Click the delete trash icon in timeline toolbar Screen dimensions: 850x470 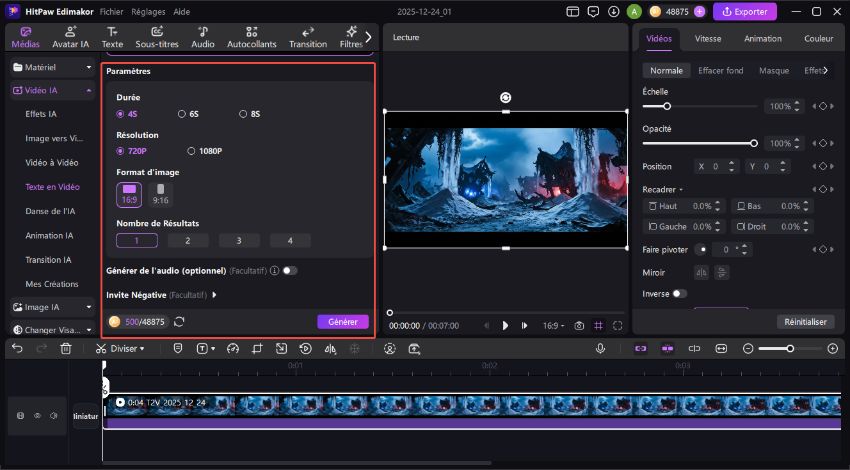coord(66,348)
